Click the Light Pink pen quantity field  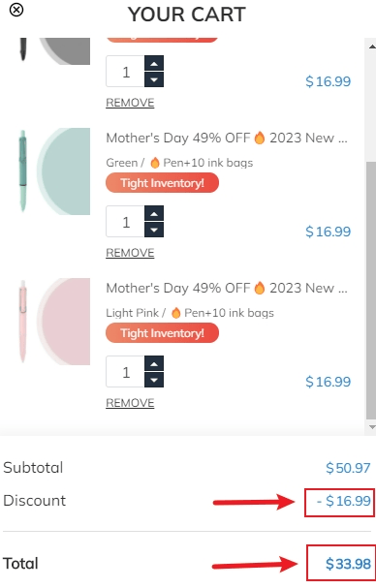click(x=125, y=371)
